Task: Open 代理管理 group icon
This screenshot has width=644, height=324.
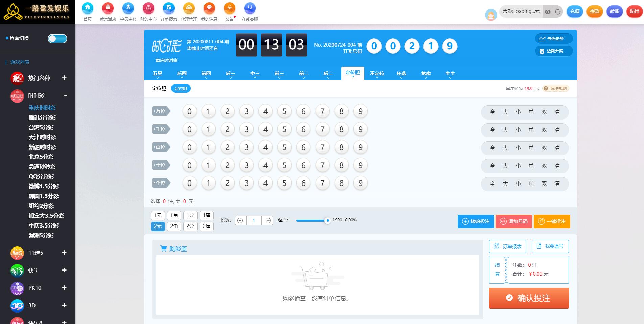Action: 189,8
